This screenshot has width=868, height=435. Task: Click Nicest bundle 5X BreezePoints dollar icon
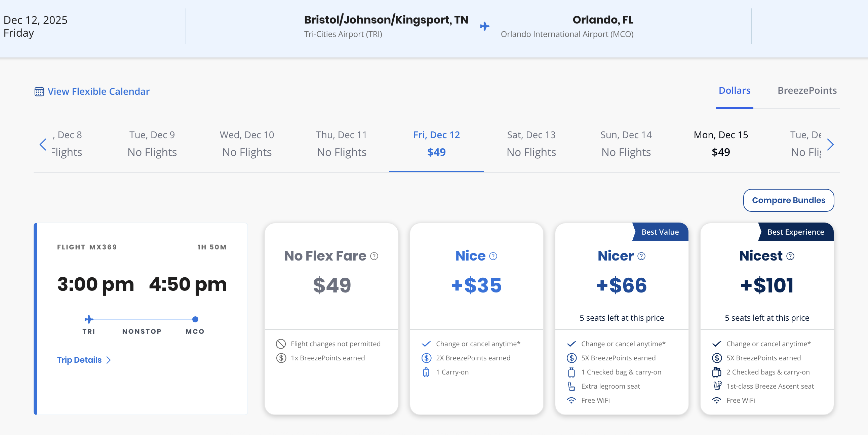(717, 358)
